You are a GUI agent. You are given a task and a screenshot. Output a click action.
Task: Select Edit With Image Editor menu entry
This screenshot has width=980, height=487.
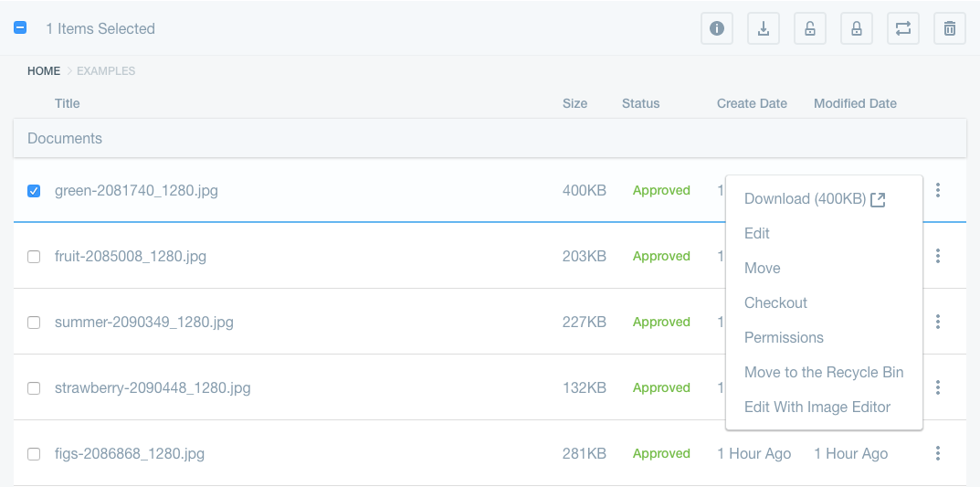click(x=817, y=407)
